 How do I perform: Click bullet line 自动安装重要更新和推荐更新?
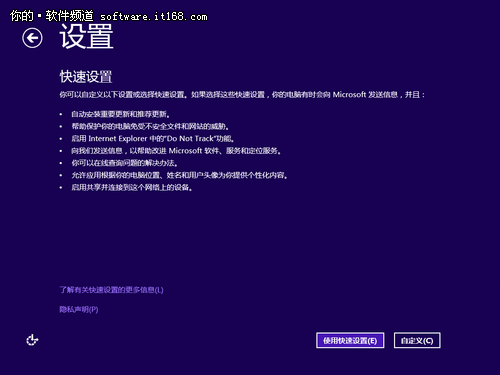pyautogui.click(x=121, y=114)
